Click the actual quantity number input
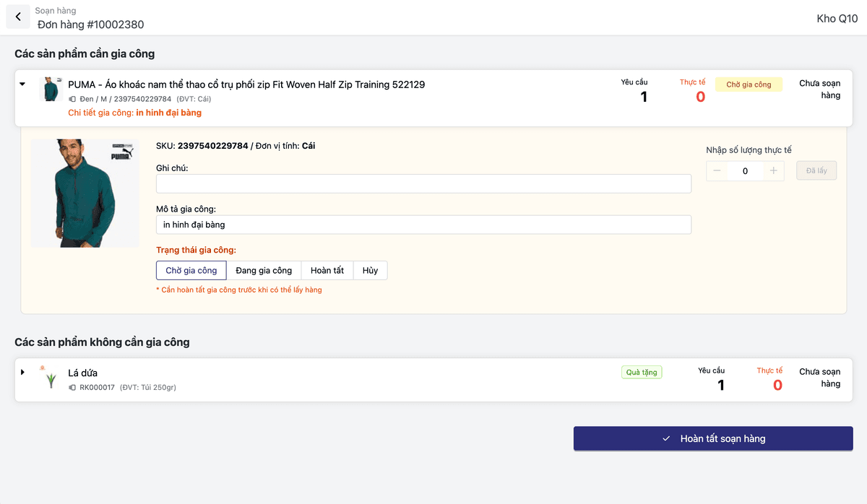The width and height of the screenshot is (867, 504). (745, 171)
